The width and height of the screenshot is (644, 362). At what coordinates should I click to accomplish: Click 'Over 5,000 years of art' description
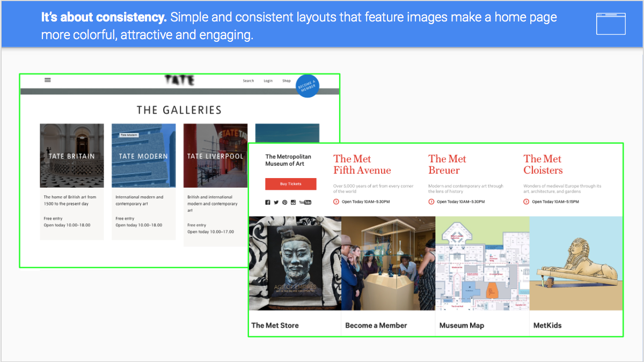pos(374,189)
